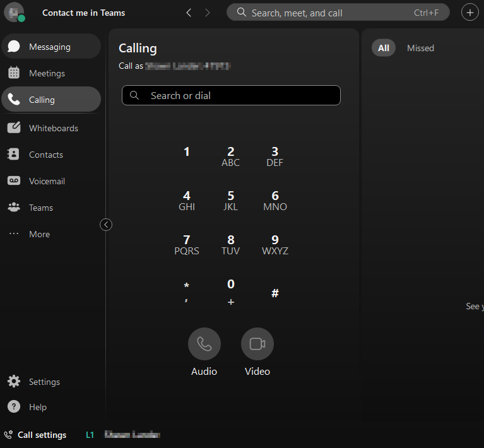This screenshot has height=448, width=484.
Task: Select the All calls tab
Action: click(x=383, y=48)
